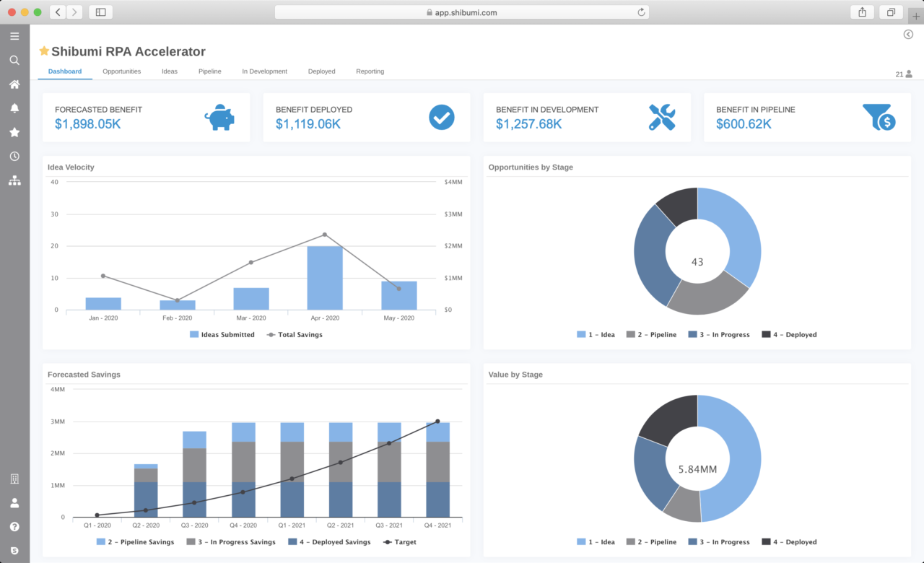Open history with the back chevron arrow
The width and height of the screenshot is (924, 563).
click(x=57, y=12)
